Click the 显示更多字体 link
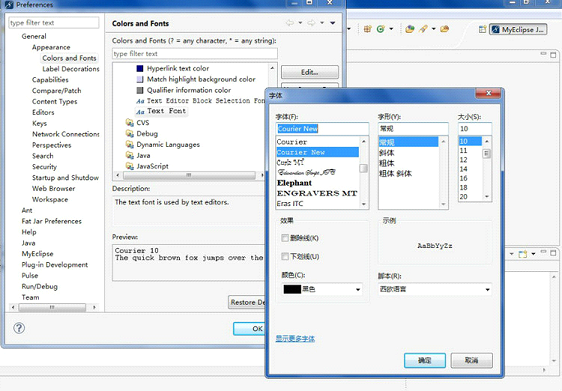This screenshot has width=562, height=391. click(x=295, y=338)
